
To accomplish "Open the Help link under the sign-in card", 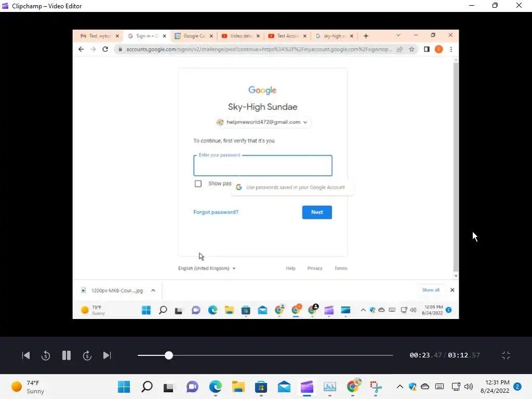I will (x=291, y=269).
